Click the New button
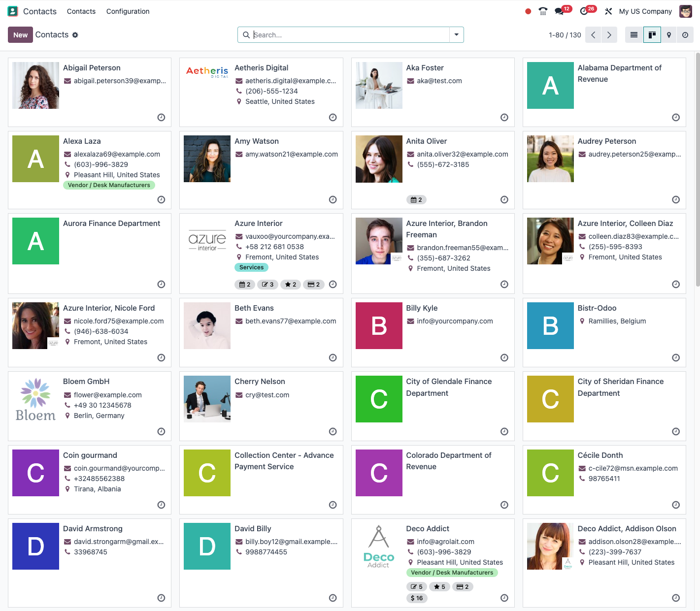 [x=21, y=35]
